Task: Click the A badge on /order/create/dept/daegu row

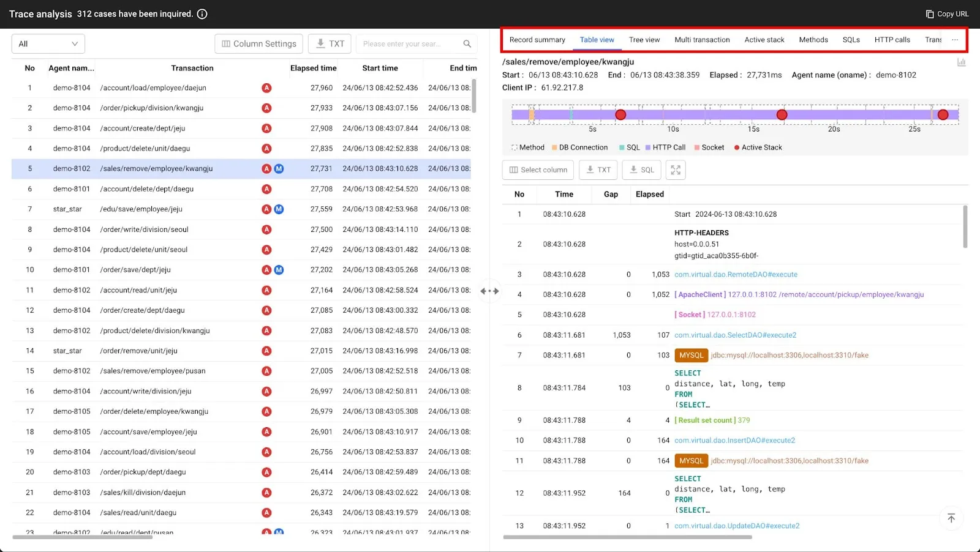Action: (266, 310)
